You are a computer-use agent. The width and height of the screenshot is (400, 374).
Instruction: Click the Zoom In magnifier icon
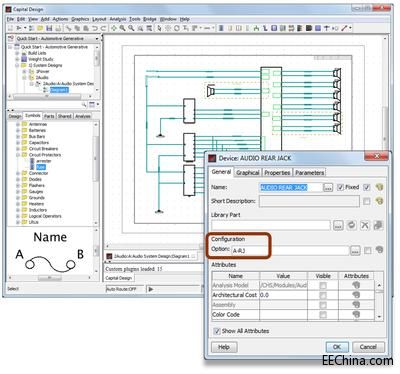[123, 28]
